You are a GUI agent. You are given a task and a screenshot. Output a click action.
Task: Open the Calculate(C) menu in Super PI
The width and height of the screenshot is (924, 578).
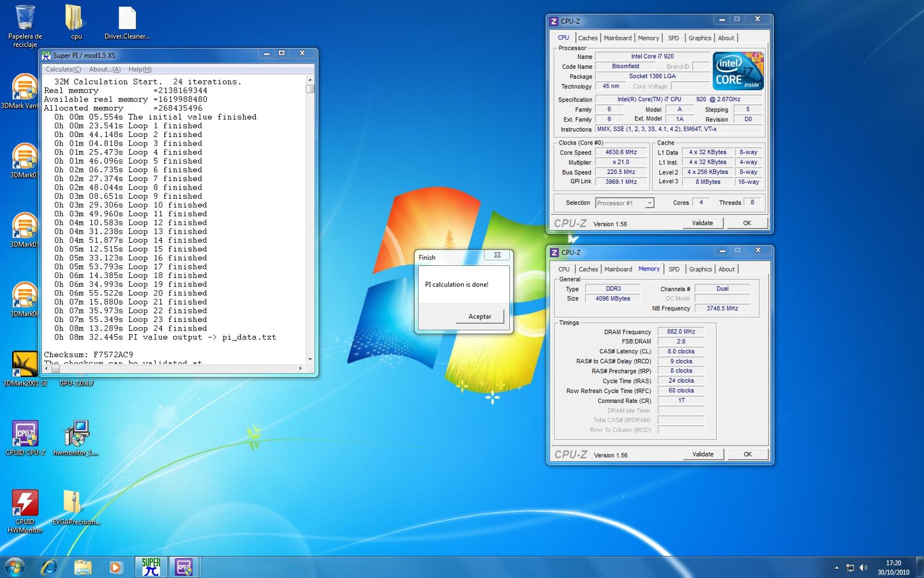pos(63,69)
